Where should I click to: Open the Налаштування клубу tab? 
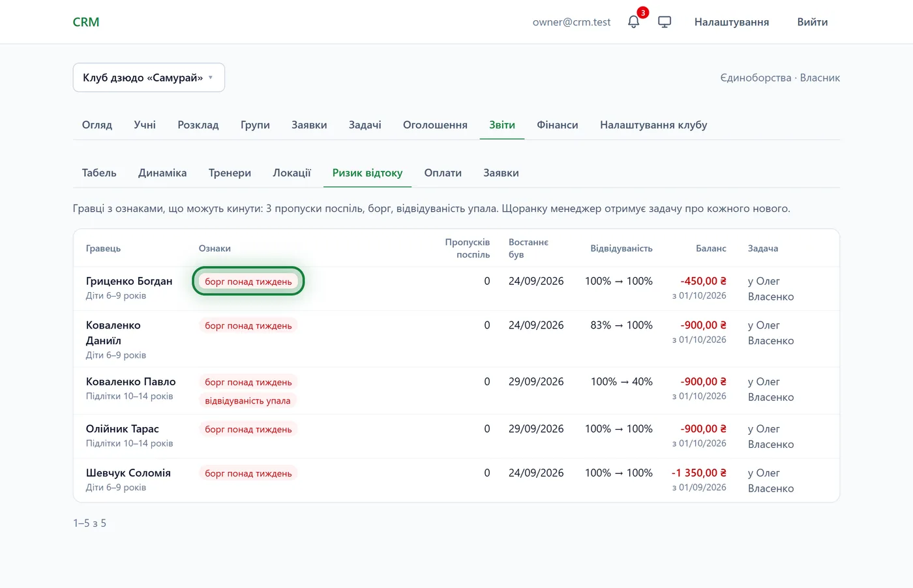point(653,125)
